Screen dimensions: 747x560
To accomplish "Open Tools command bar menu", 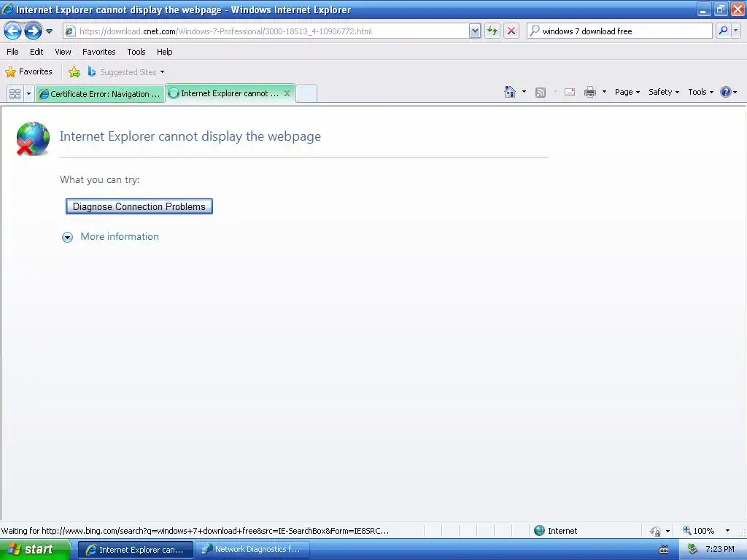I will click(x=700, y=92).
